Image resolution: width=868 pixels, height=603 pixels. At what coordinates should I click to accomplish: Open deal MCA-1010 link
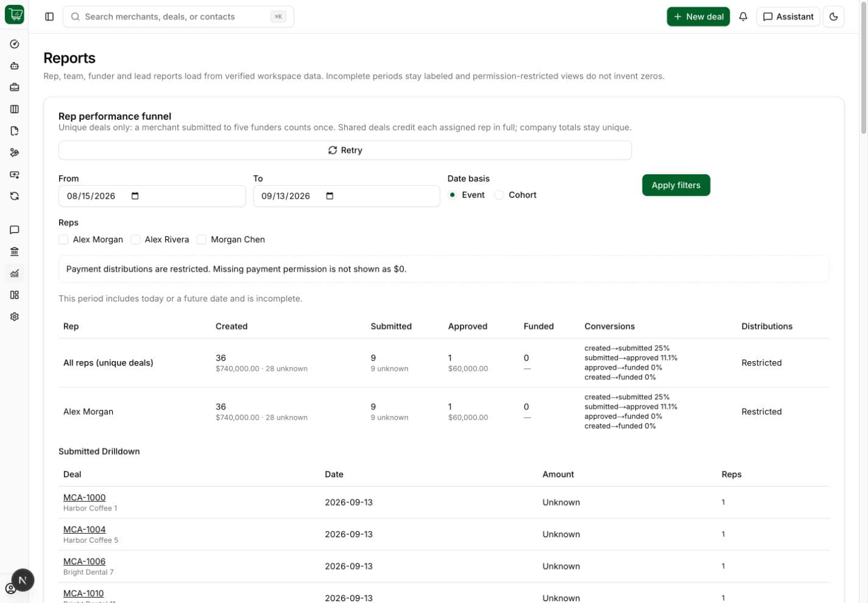(83, 593)
